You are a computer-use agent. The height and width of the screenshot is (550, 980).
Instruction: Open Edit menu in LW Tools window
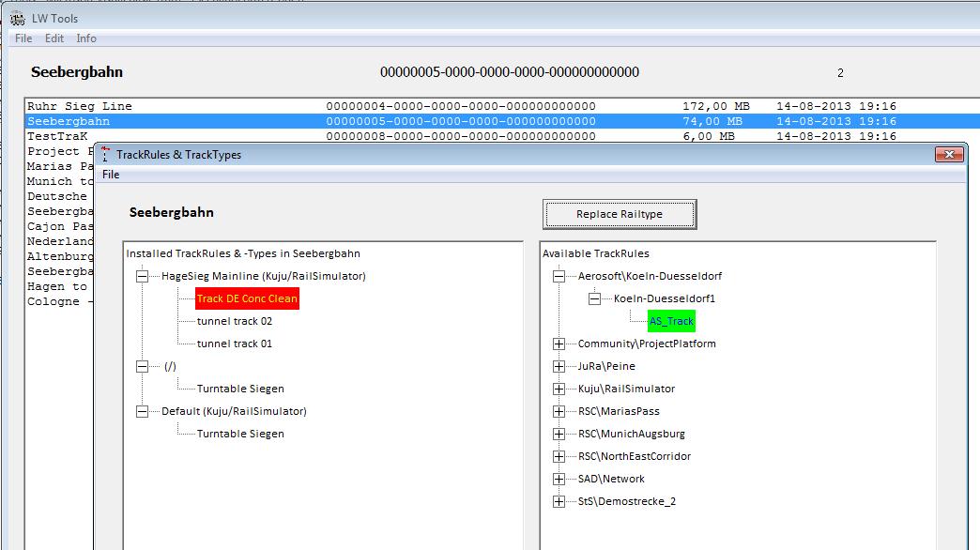54,38
